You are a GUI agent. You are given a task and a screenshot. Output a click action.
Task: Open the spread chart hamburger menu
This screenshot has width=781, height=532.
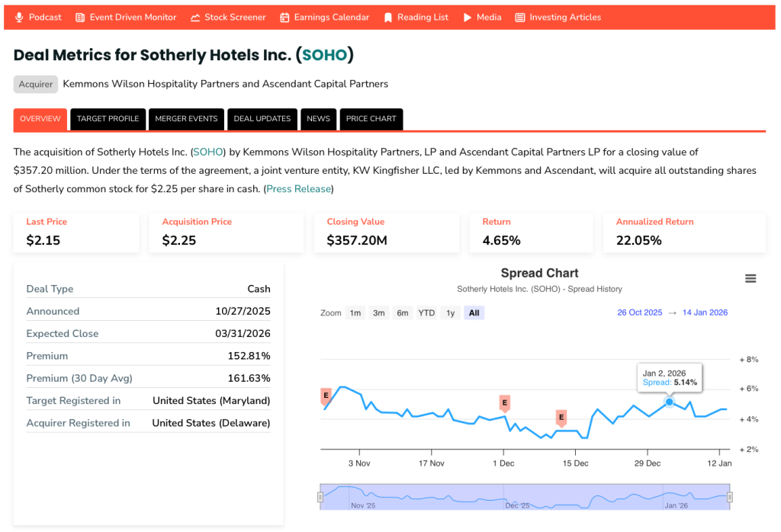(750, 278)
